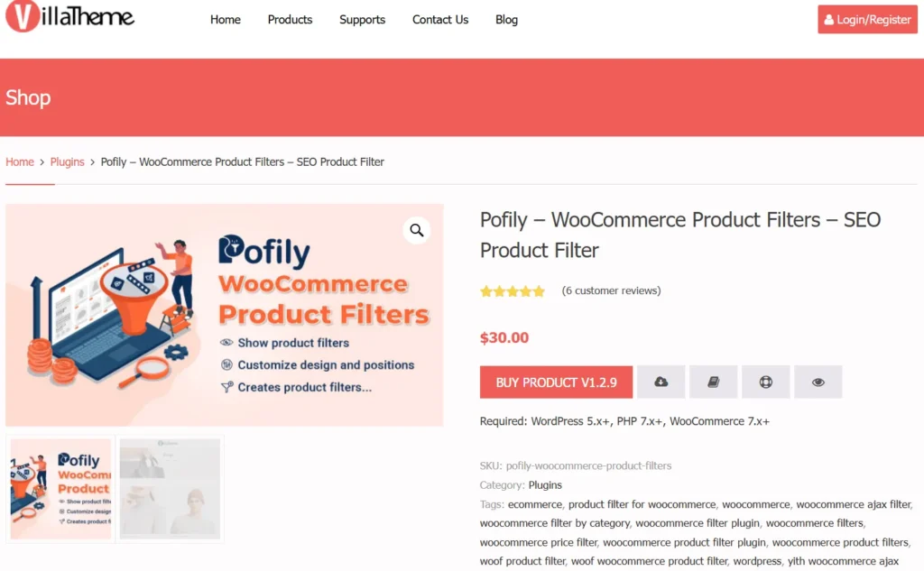This screenshot has width=924, height=571.
Task: Open the 6 customer reviews link
Action: (612, 290)
